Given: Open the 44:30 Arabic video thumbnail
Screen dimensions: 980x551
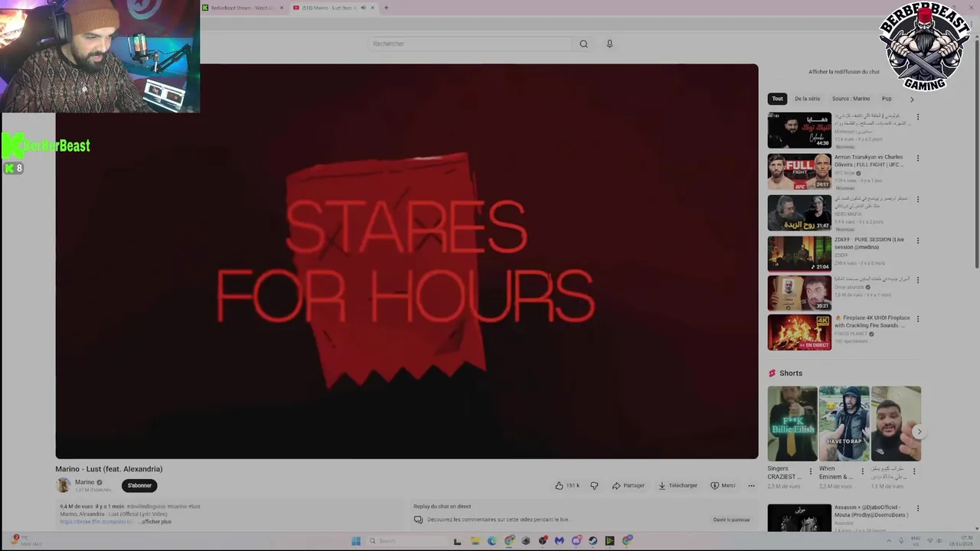Looking at the screenshot, I should (x=799, y=130).
